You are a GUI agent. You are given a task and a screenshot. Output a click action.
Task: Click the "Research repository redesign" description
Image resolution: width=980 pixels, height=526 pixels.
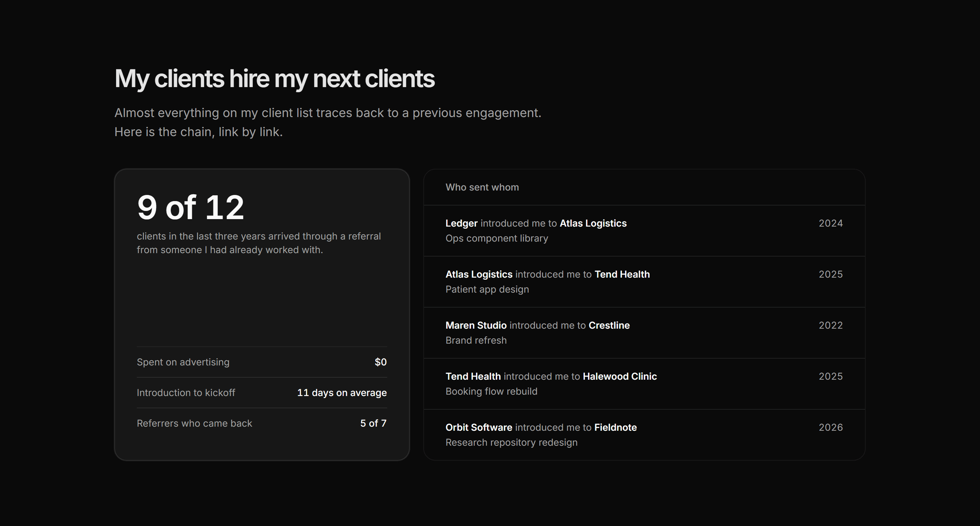[511, 442]
